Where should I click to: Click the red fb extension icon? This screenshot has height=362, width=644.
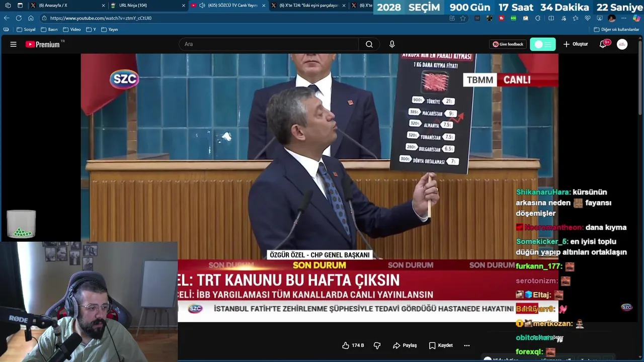[502, 18]
